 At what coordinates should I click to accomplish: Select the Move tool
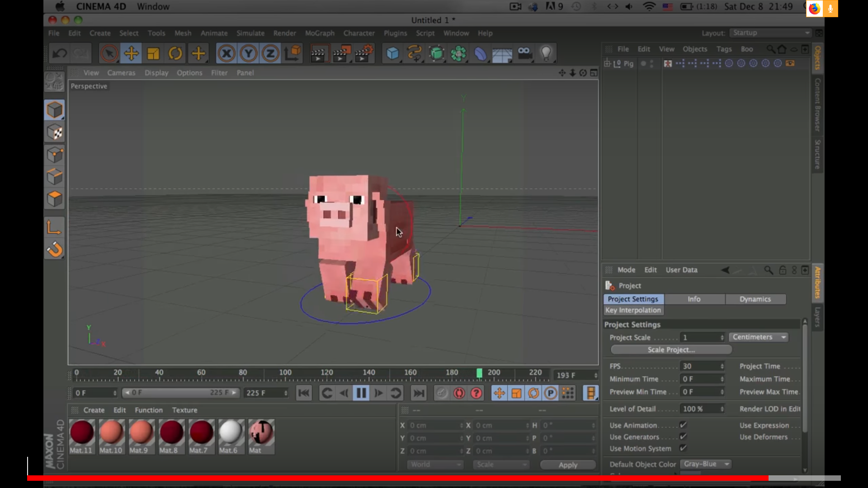131,53
